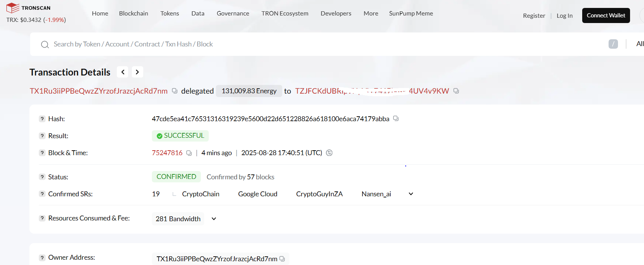
Task: Open the Data menu
Action: tap(198, 13)
